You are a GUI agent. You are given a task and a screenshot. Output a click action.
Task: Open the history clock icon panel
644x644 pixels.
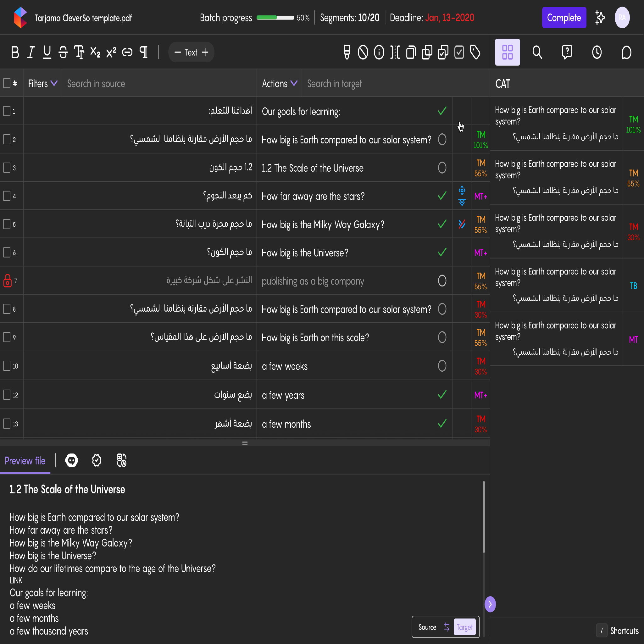[597, 52]
